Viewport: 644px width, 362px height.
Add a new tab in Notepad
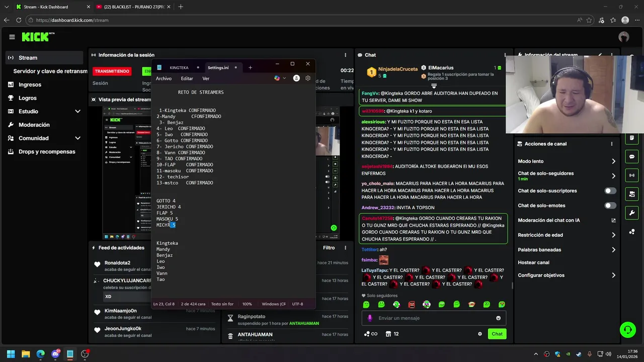[x=250, y=67]
